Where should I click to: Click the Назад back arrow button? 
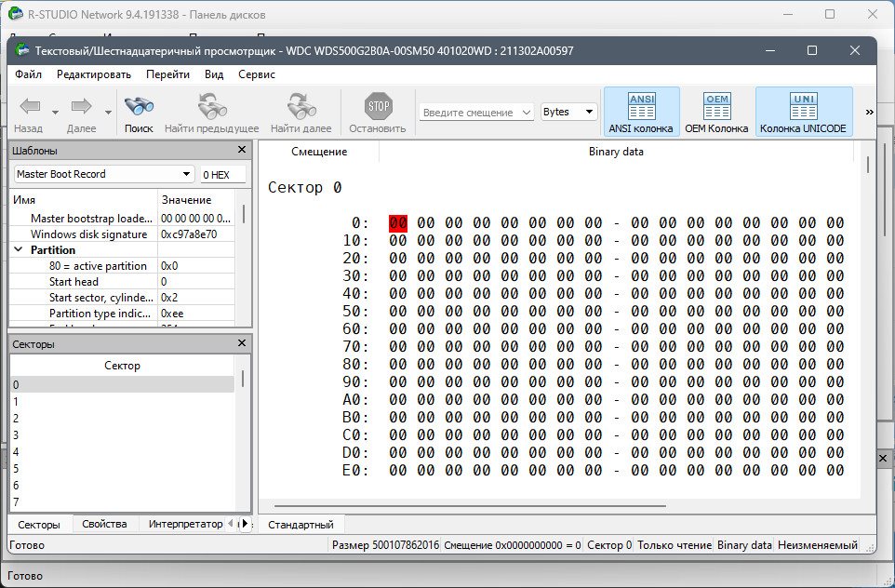point(29,113)
